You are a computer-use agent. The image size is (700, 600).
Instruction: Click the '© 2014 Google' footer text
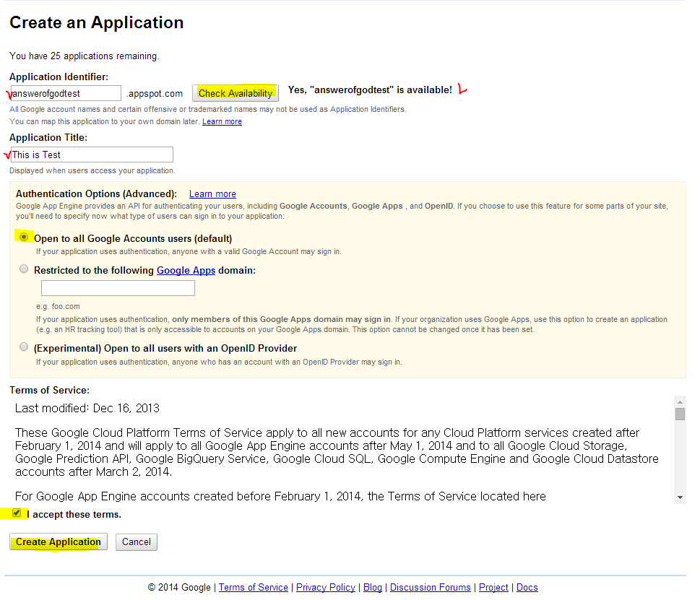(x=179, y=588)
